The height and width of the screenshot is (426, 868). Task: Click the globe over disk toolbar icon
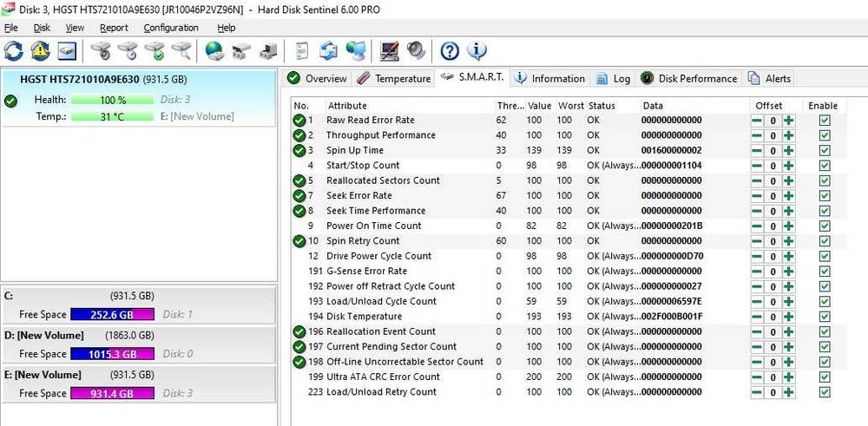214,51
